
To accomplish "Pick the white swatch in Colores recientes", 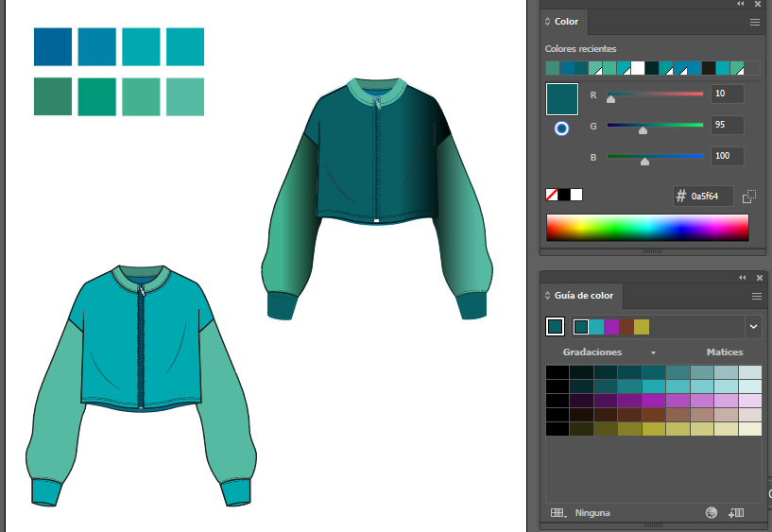I will [x=638, y=68].
